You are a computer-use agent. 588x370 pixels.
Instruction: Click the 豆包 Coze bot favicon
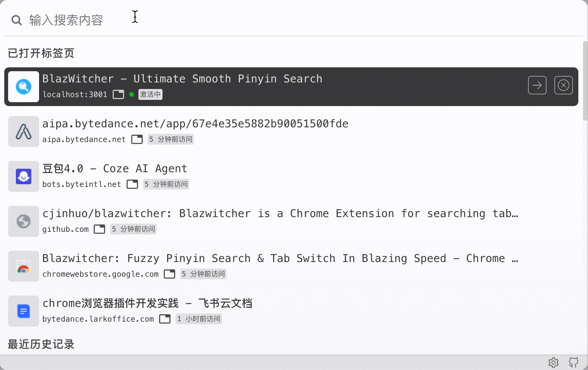coord(24,176)
